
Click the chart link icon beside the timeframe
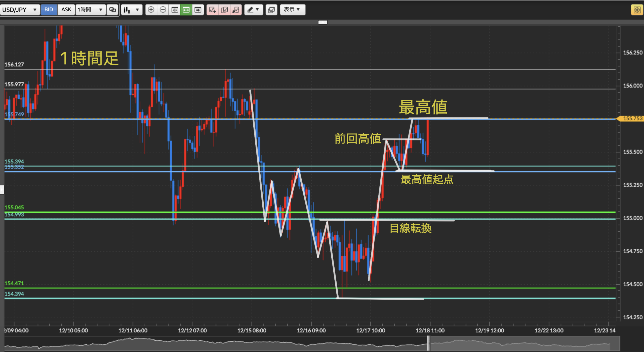pyautogui.click(x=112, y=10)
